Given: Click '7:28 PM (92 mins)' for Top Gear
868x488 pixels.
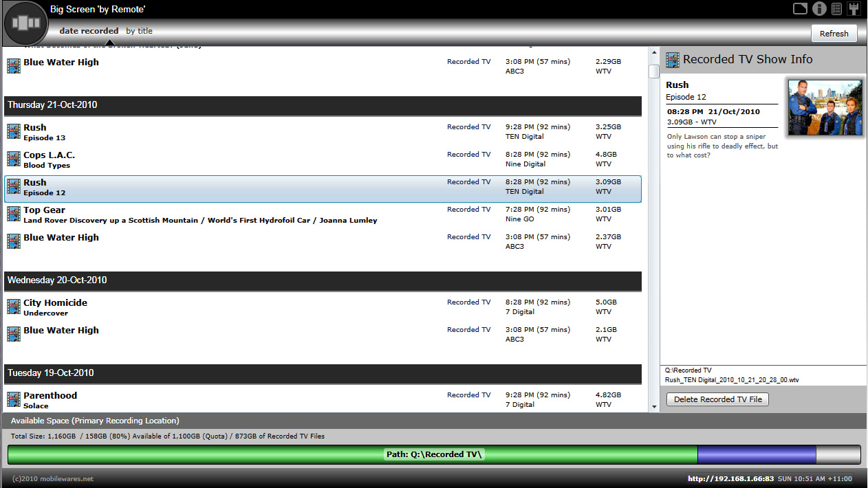Looking at the screenshot, I should coord(538,210).
